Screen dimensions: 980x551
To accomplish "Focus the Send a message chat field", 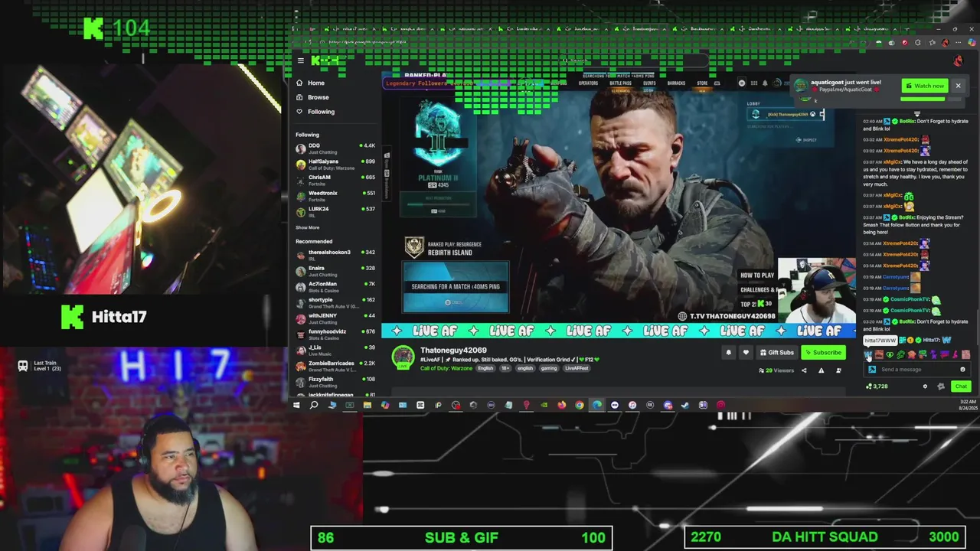I will coord(918,370).
